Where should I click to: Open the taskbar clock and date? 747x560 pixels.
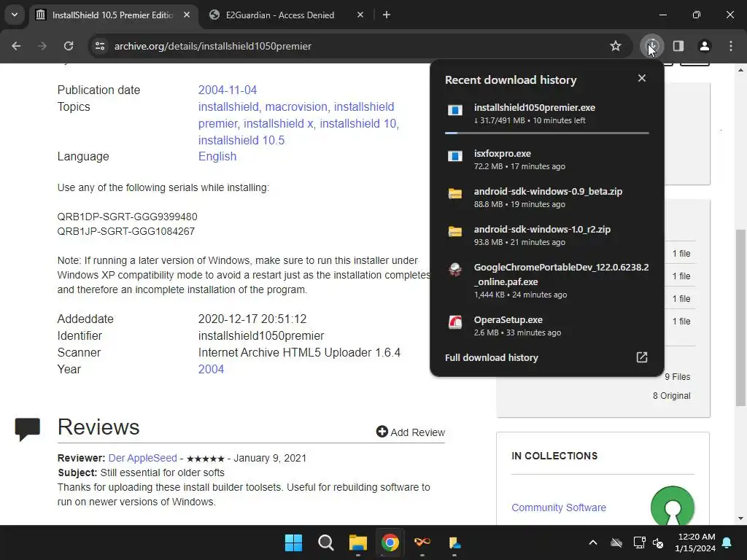point(695,542)
